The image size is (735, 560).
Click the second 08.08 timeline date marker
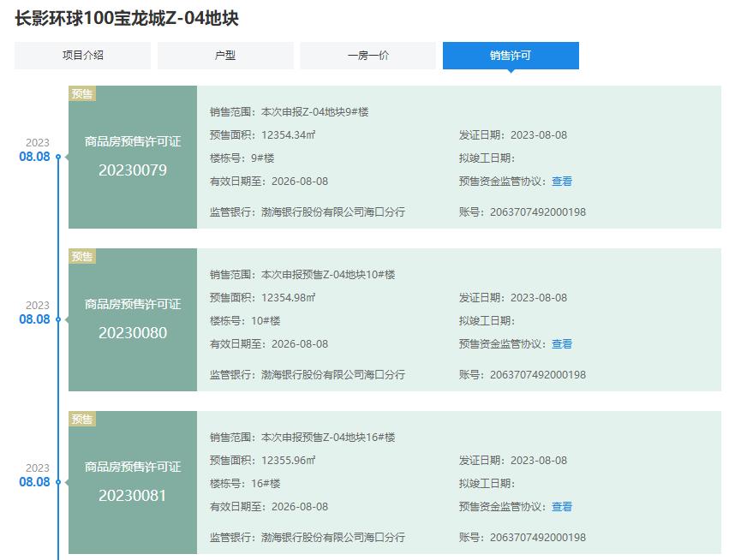pyautogui.click(x=34, y=320)
